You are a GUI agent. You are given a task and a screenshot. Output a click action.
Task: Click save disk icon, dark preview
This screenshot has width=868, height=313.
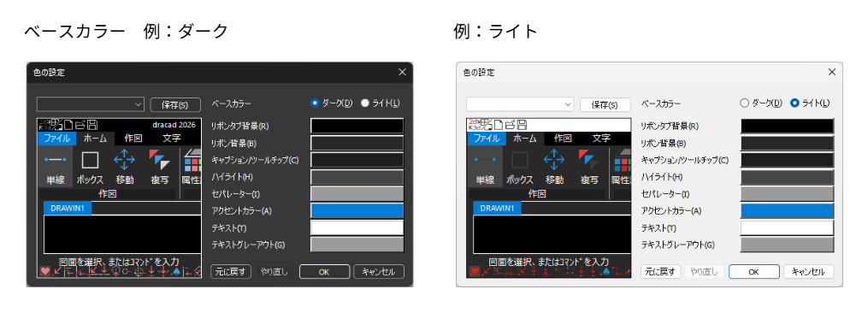pos(92,125)
